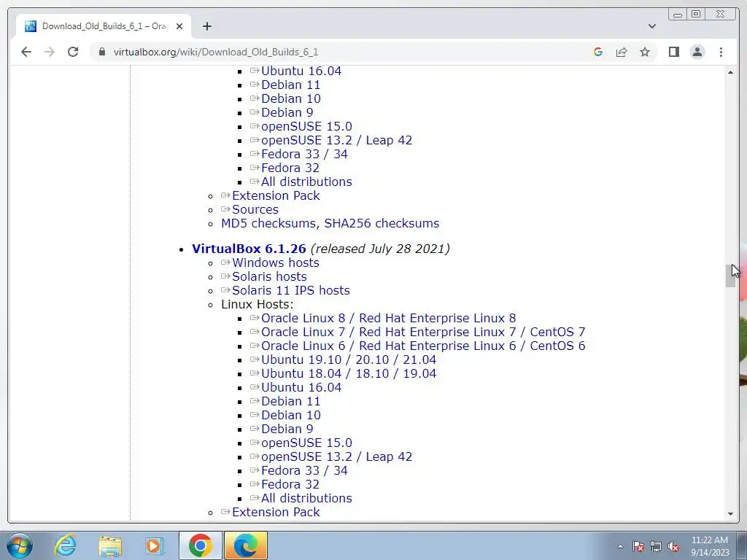Click the scrollbar up arrow

pyautogui.click(x=730, y=72)
